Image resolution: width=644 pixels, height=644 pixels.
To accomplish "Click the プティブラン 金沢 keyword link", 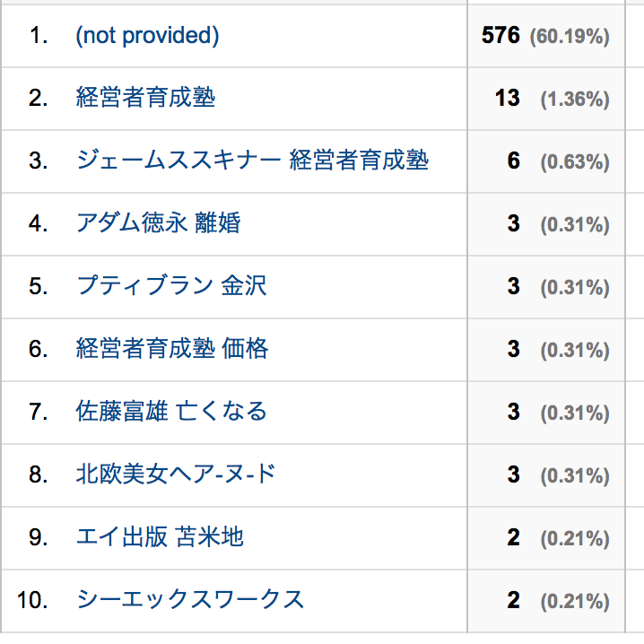I will coord(171,286).
